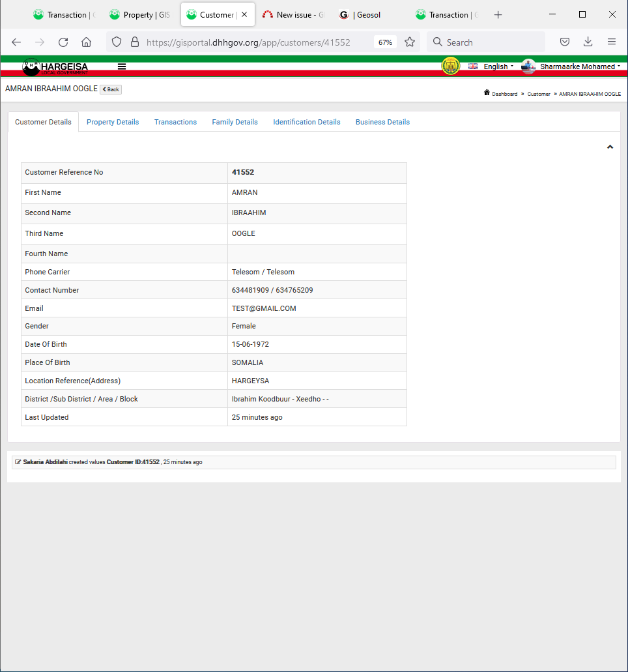The image size is (628, 672).
Task: Click the 67% zoom level indicator
Action: (385, 42)
